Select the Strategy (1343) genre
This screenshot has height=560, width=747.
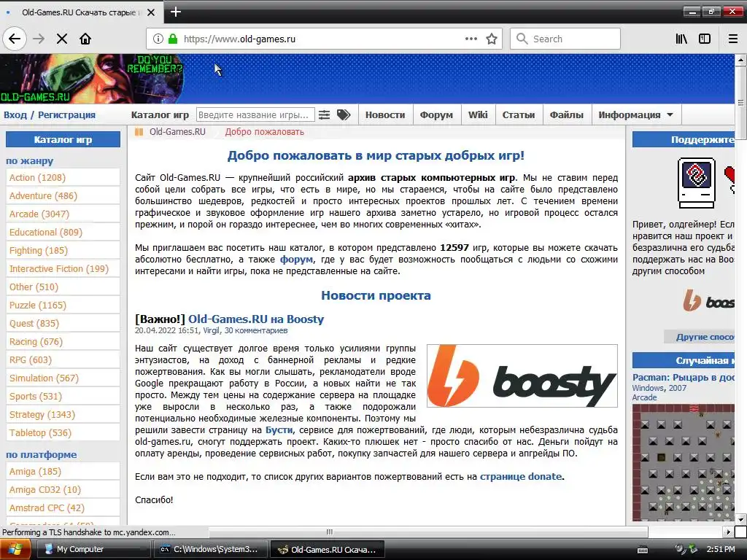[63, 415]
